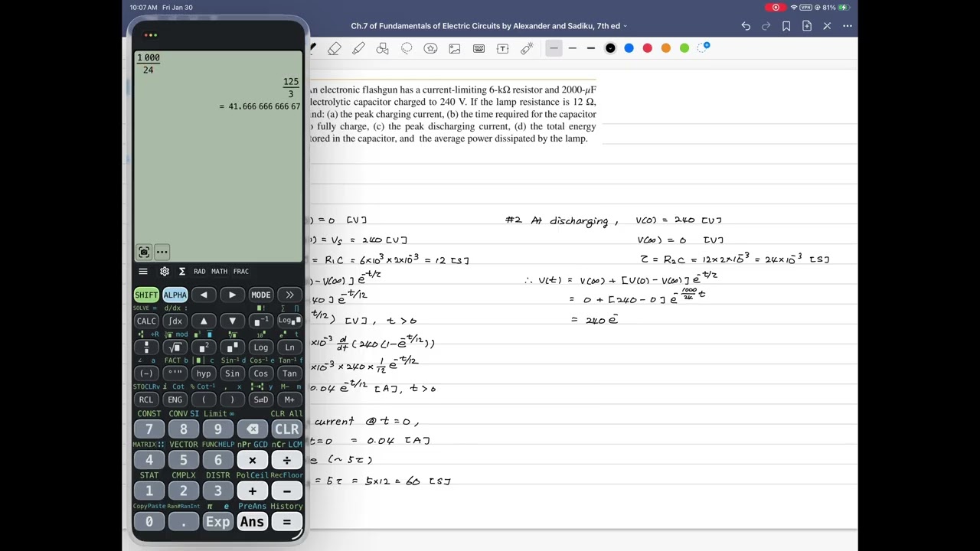Tap the x-squared key
980x551 pixels.
[x=204, y=347]
